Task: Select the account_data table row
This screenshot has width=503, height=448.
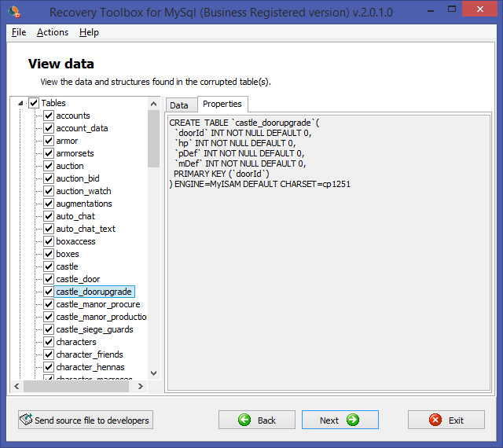Action: [x=82, y=128]
